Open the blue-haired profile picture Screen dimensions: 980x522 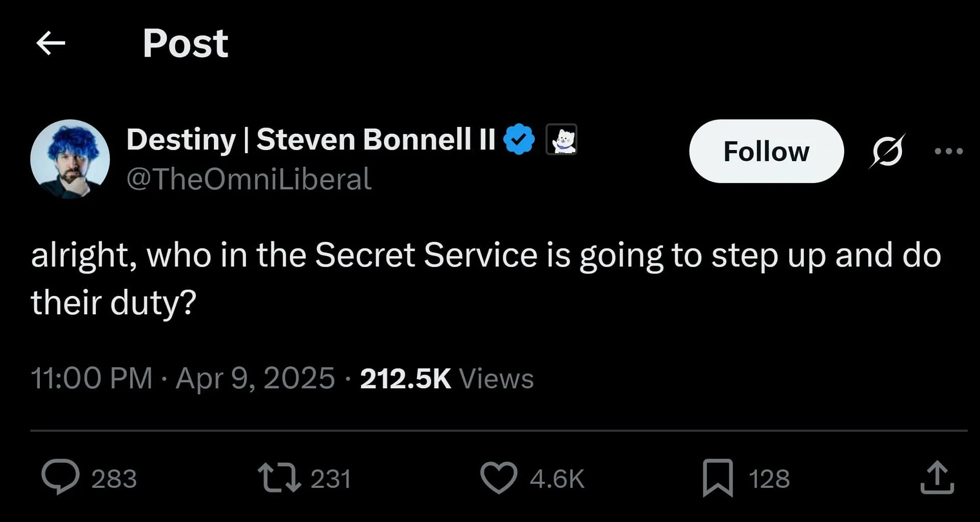70,159
